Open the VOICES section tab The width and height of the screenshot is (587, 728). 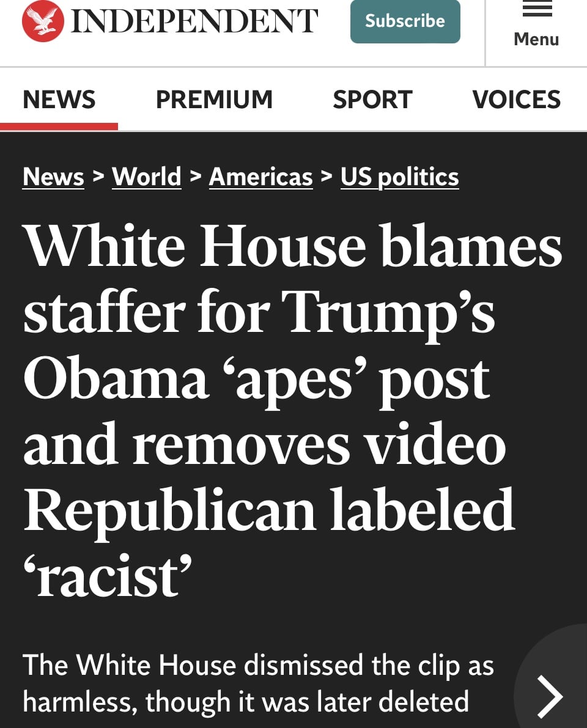tap(517, 100)
